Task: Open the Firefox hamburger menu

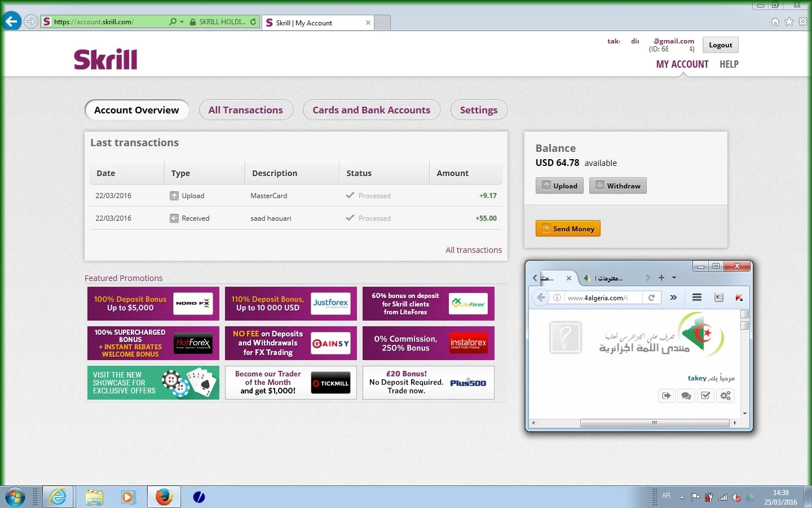Action: pos(697,297)
